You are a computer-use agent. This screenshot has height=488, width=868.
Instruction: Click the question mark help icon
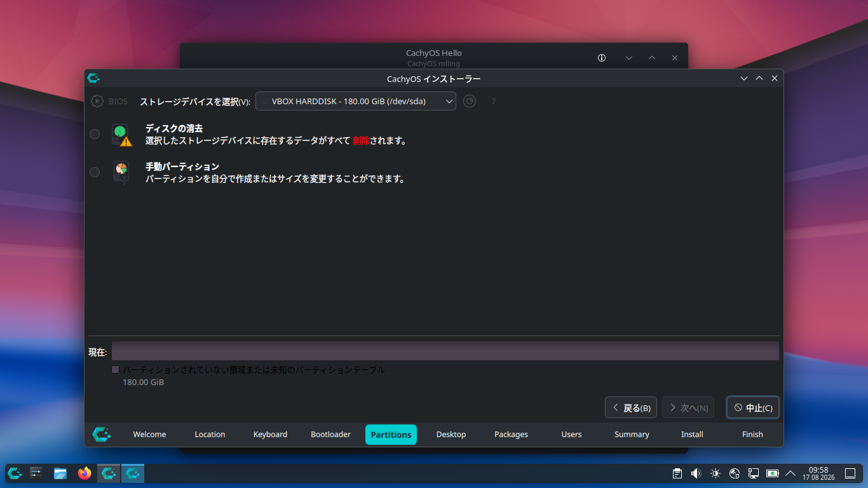coord(493,101)
